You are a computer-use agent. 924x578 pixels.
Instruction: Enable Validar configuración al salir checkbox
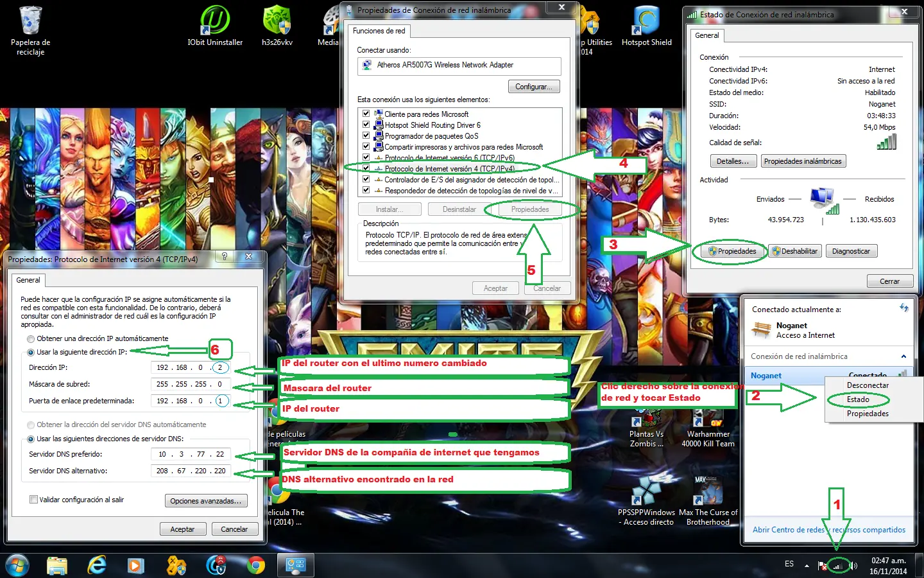[33, 500]
